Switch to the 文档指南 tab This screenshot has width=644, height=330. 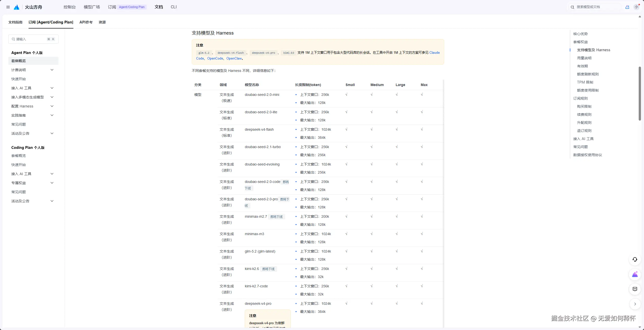(x=15, y=22)
